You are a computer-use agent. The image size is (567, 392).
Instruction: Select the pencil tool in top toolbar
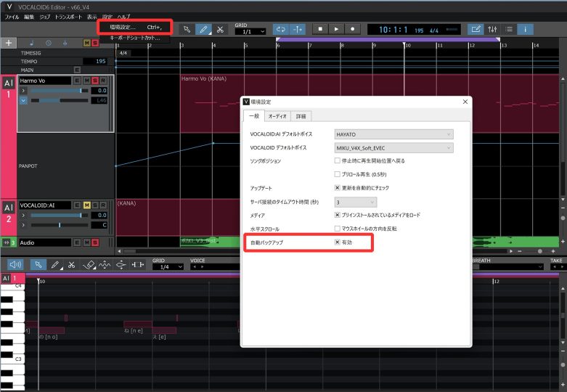pyautogui.click(x=203, y=29)
